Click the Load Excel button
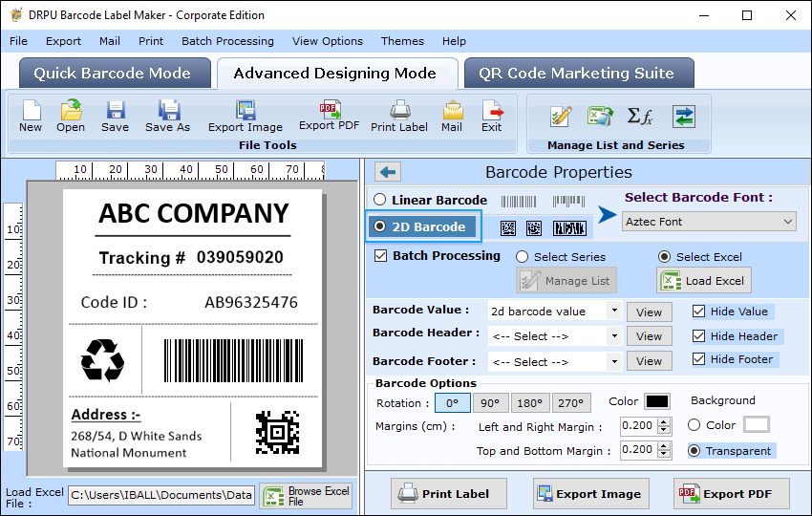 click(704, 281)
